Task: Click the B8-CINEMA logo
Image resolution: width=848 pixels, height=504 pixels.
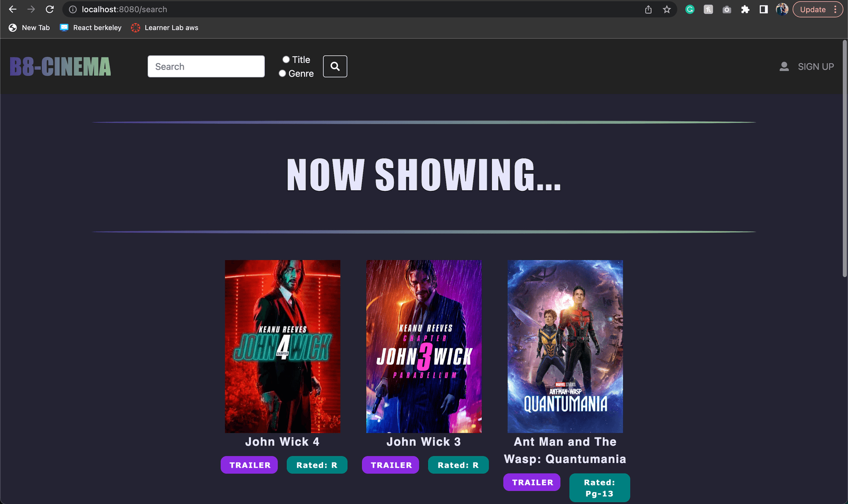Action: [x=60, y=67]
